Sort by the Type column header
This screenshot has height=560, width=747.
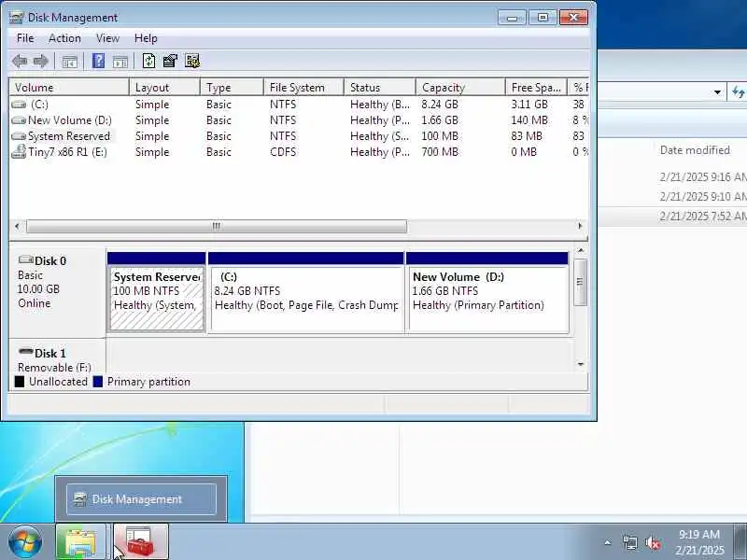[232, 88]
